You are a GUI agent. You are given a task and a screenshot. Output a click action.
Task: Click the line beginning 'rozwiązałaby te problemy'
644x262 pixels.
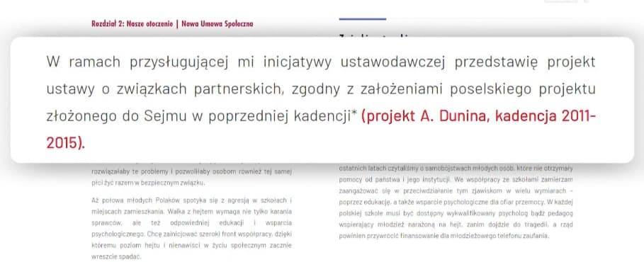(x=191, y=172)
